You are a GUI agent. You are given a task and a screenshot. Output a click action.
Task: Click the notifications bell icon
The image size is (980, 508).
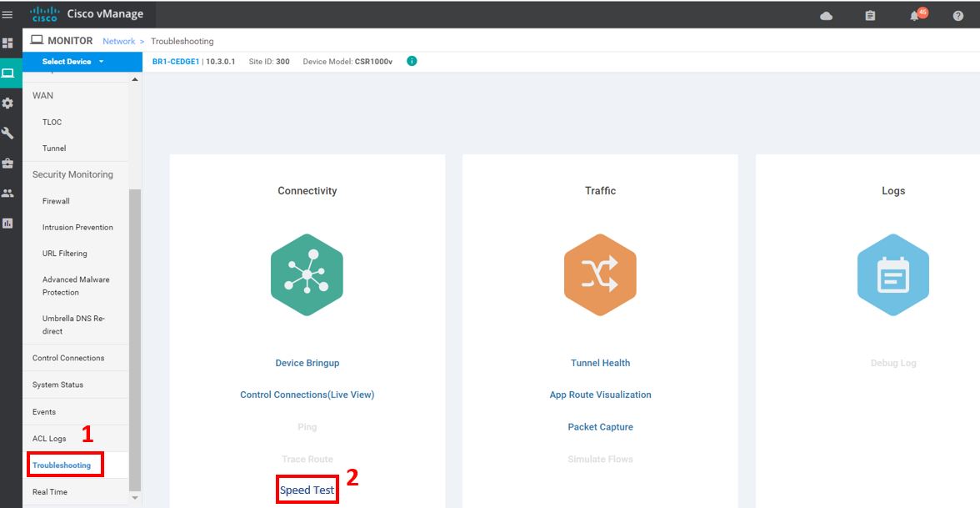[x=914, y=16]
